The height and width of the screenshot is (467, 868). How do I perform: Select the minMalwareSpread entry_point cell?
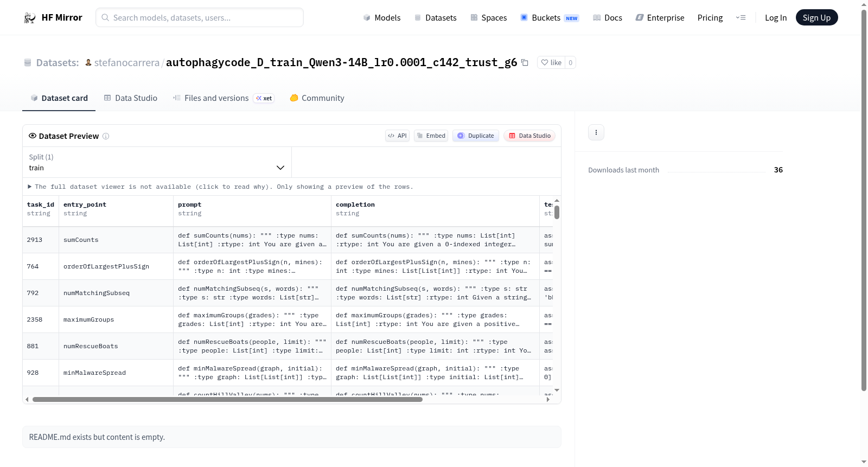click(x=116, y=373)
